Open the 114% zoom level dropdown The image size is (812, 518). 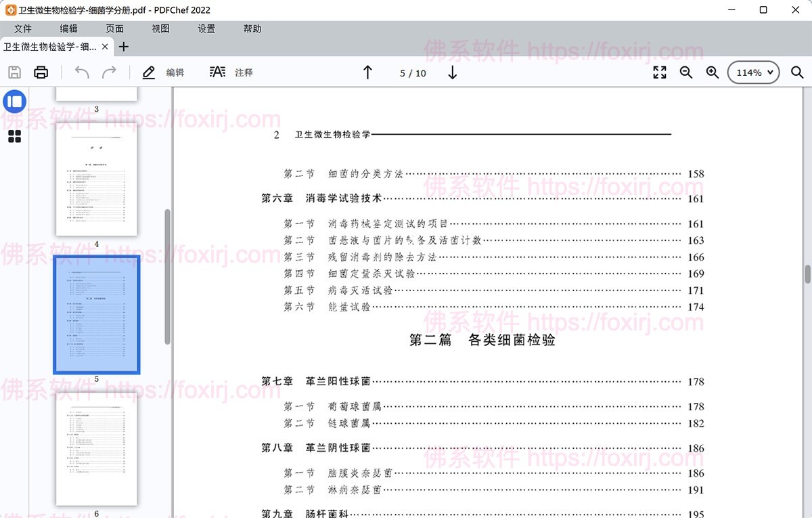coord(753,72)
